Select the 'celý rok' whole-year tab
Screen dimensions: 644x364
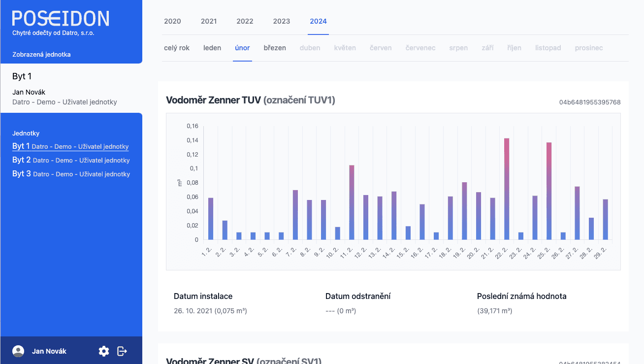tap(177, 48)
